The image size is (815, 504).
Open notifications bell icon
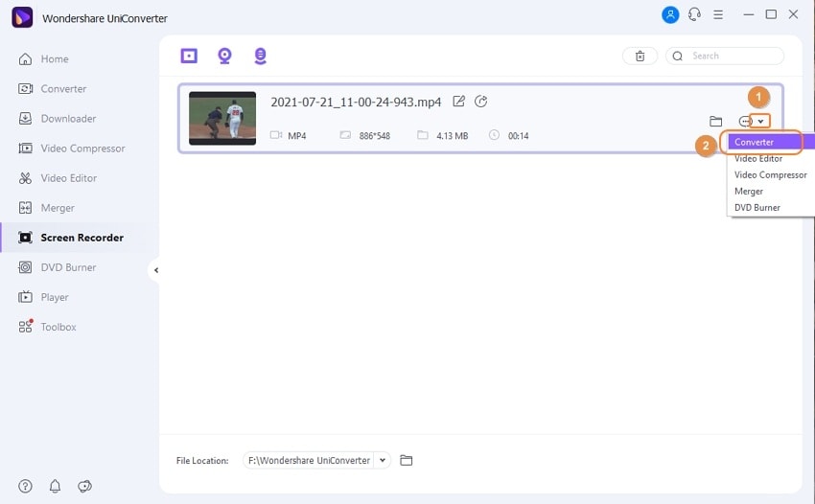tap(55, 487)
